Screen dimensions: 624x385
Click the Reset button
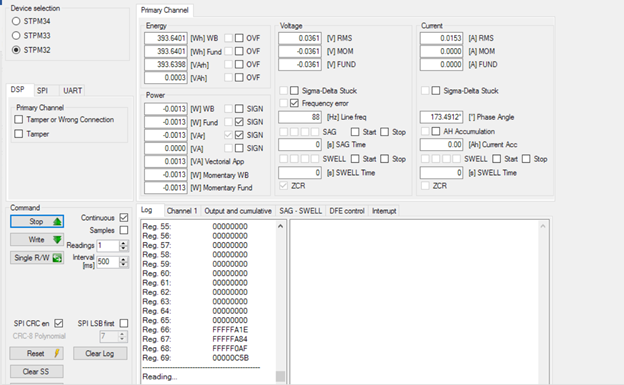pyautogui.click(x=36, y=353)
